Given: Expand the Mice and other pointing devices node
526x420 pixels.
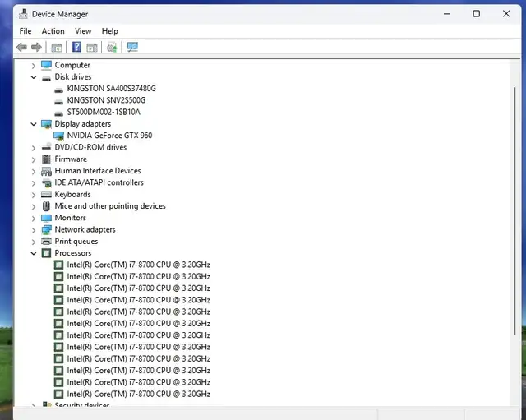Looking at the screenshot, I should point(34,206).
